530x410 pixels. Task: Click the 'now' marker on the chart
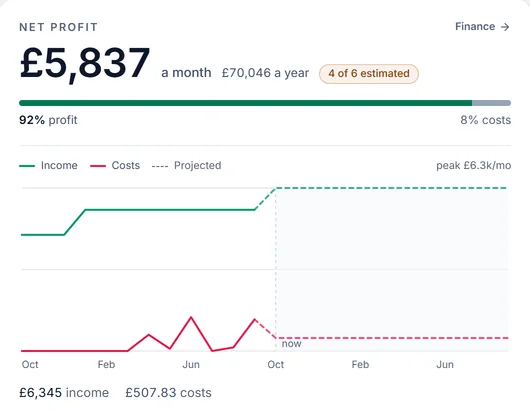click(291, 344)
